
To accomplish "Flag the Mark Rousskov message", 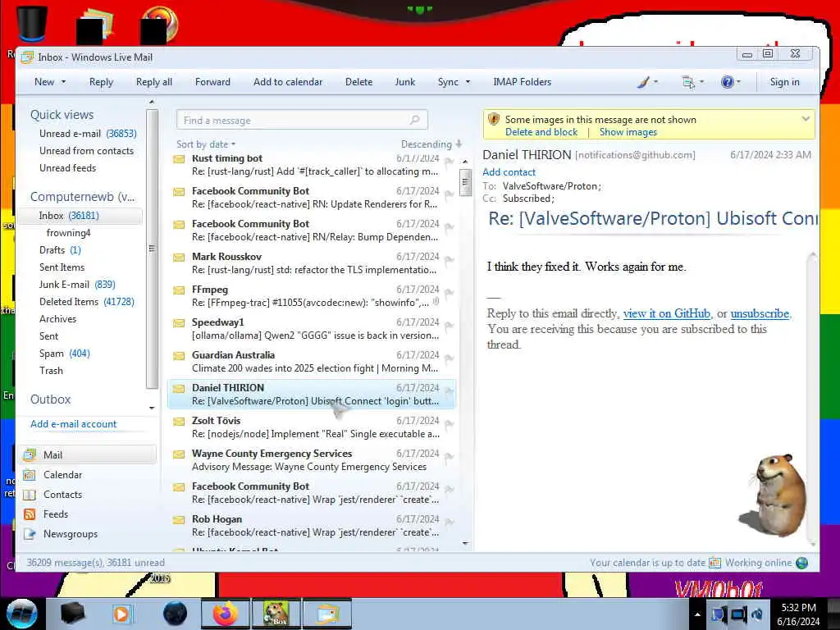I will (449, 260).
